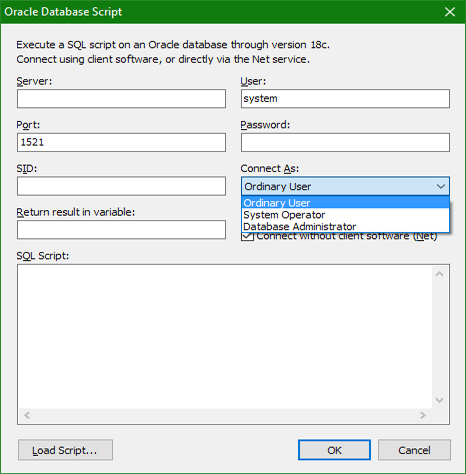Click the User field containing system
466x474 pixels.
(x=345, y=98)
